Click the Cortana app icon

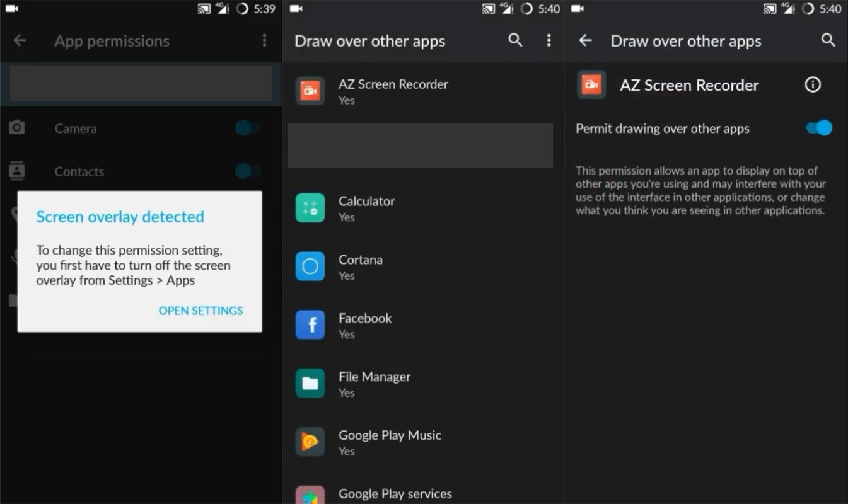[310, 266]
